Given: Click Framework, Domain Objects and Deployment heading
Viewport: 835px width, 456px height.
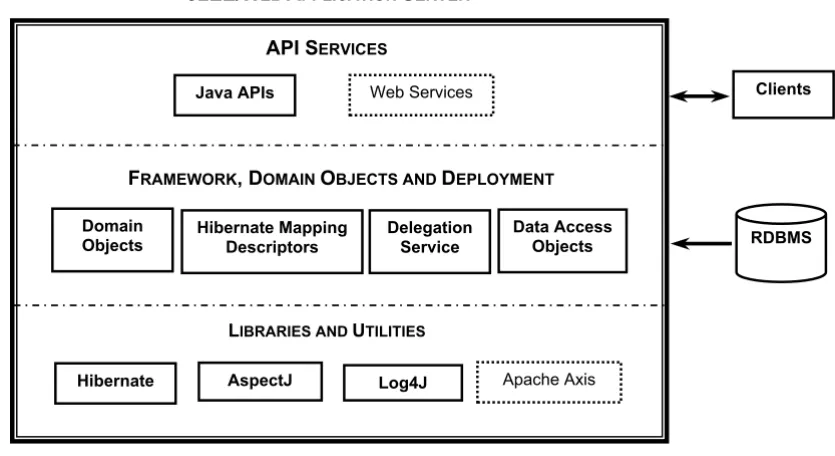Looking at the screenshot, I should point(341,178).
